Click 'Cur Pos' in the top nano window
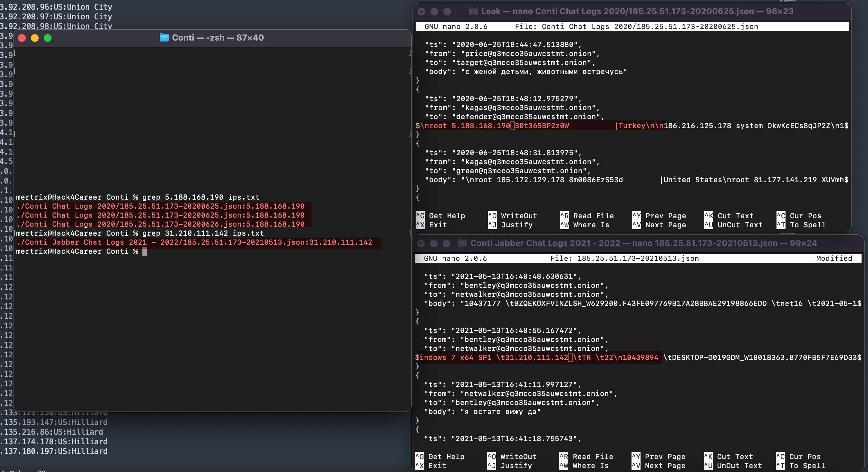 (x=805, y=216)
